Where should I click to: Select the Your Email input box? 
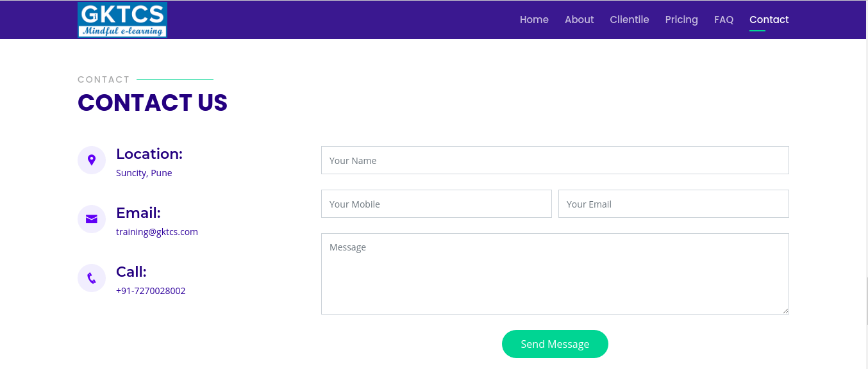674,204
